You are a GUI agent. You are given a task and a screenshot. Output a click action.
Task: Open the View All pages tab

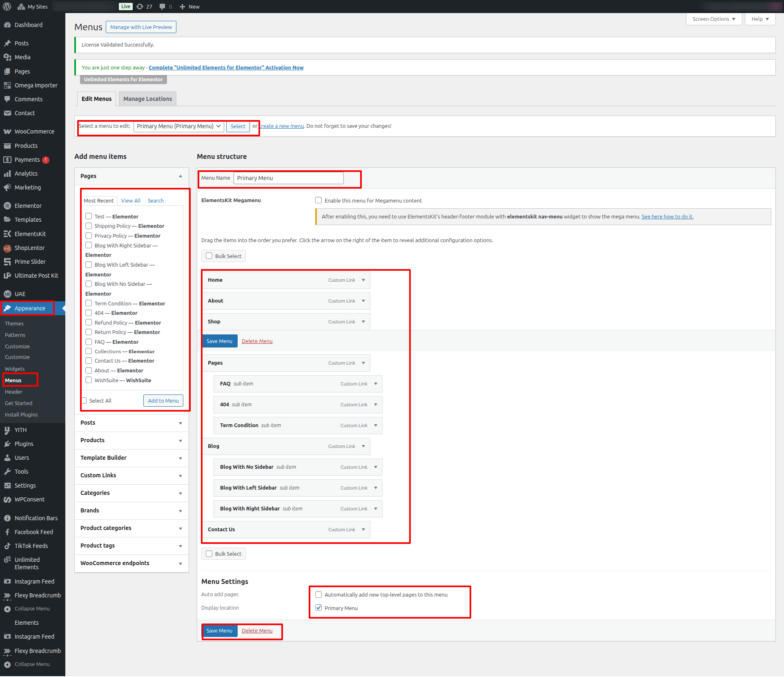[131, 200]
